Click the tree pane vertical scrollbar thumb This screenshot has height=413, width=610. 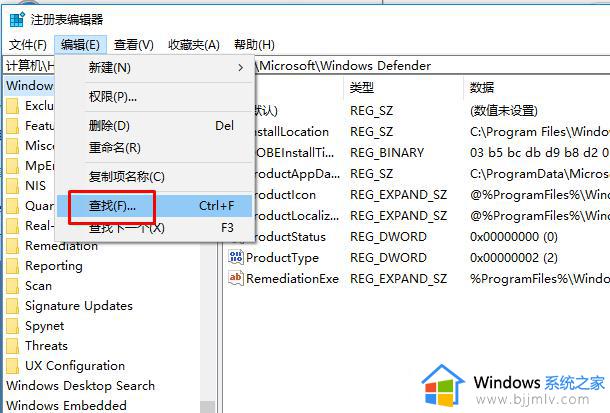tap(208, 407)
